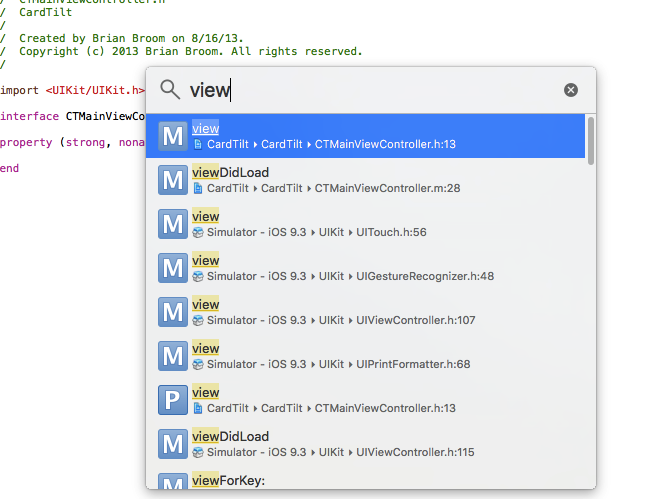The height and width of the screenshot is (499, 662).
Task: Click the M icon for the UIPrintFormatter.h result
Action: [x=173, y=356]
